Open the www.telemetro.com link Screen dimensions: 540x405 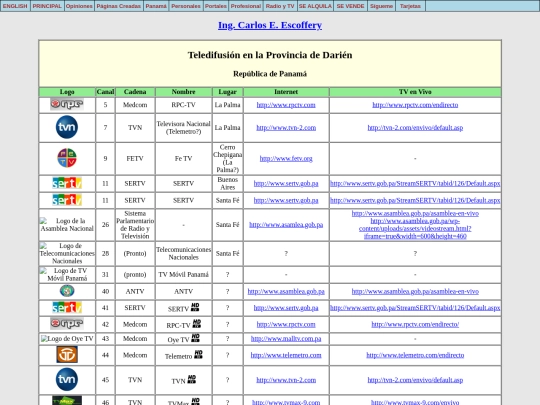pos(286,355)
